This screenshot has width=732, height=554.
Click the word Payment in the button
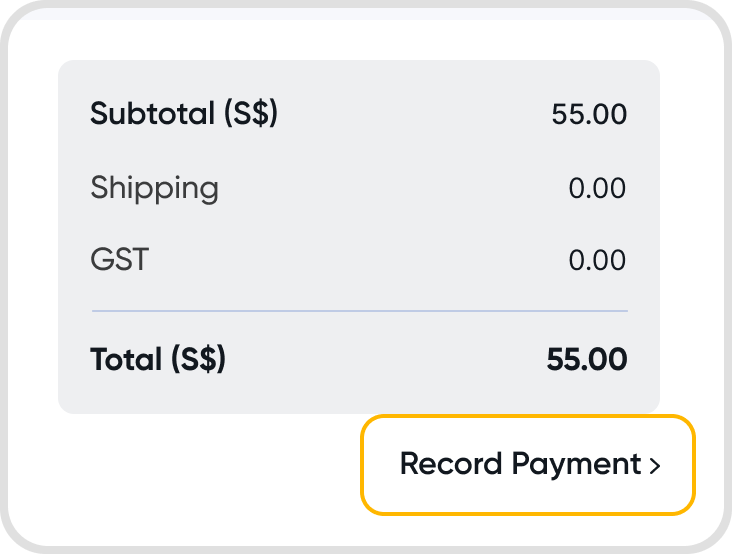tap(576, 465)
